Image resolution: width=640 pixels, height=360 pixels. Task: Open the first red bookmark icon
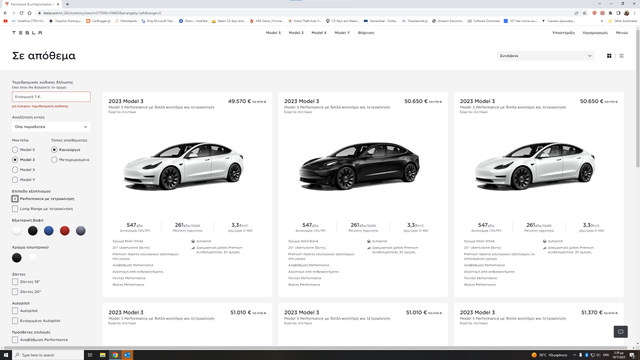pyautogui.click(x=5, y=21)
